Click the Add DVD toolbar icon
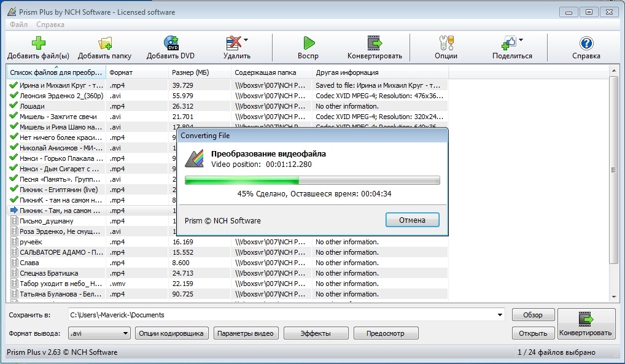 (x=171, y=42)
